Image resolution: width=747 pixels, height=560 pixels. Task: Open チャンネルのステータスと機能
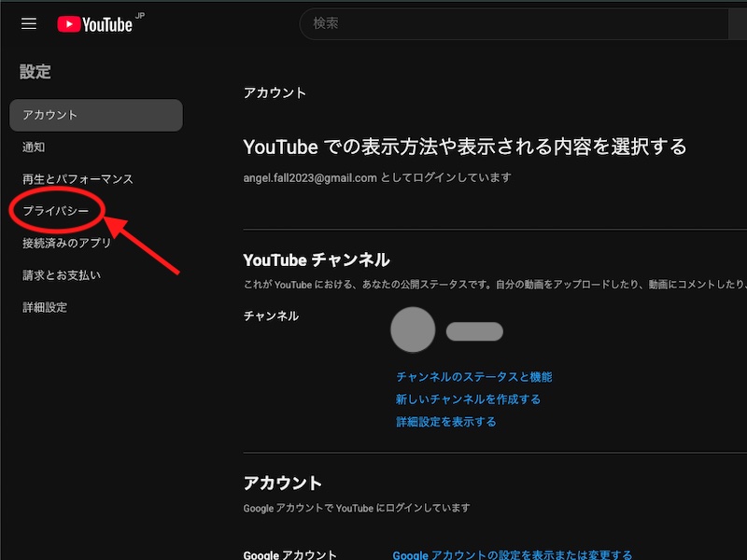(x=475, y=376)
